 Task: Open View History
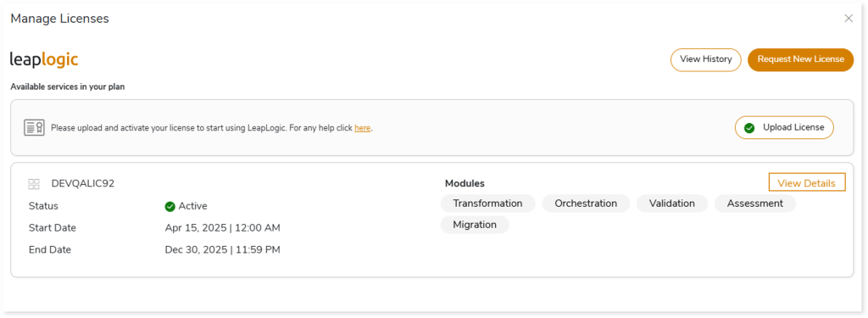(x=706, y=59)
